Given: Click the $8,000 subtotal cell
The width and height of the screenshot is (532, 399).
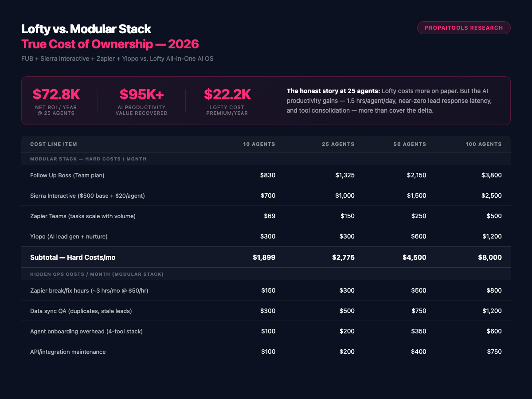Looking at the screenshot, I should (490, 257).
